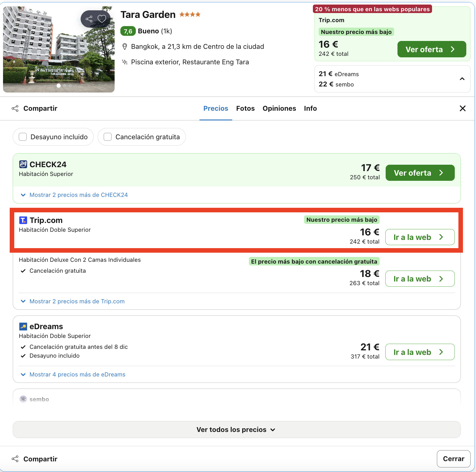This screenshot has height=472, width=476.
Task: Click Ver oferta in top Trip.com box
Action: pos(432,49)
